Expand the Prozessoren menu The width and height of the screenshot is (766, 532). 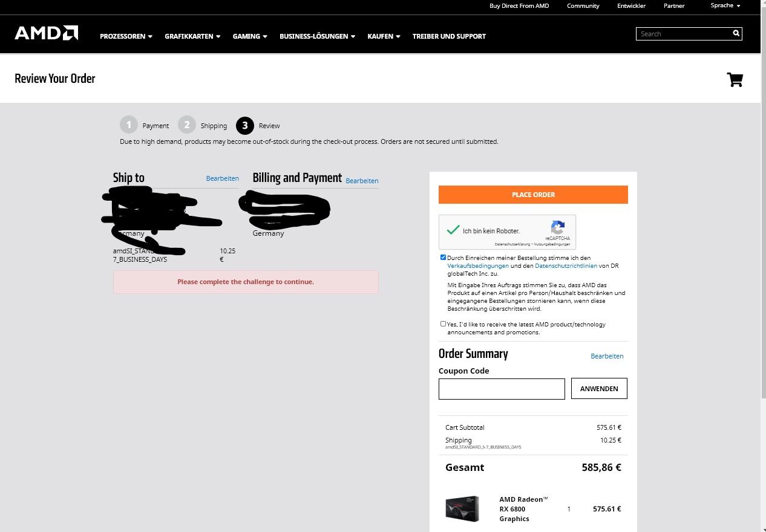pos(126,36)
